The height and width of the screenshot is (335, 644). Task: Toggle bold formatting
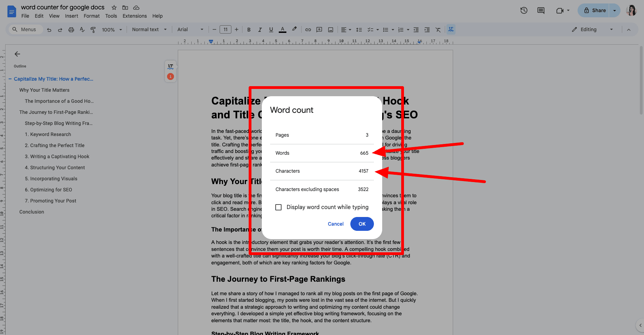click(249, 30)
